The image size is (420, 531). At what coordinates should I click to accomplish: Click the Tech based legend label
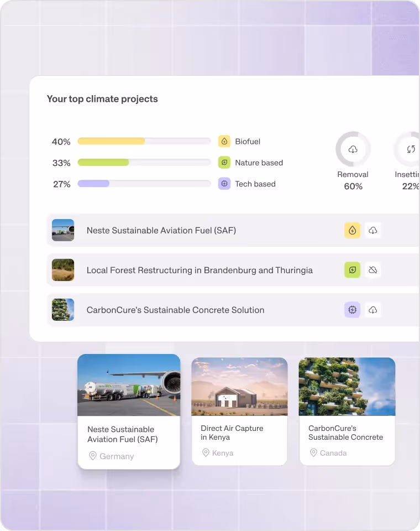tap(255, 184)
